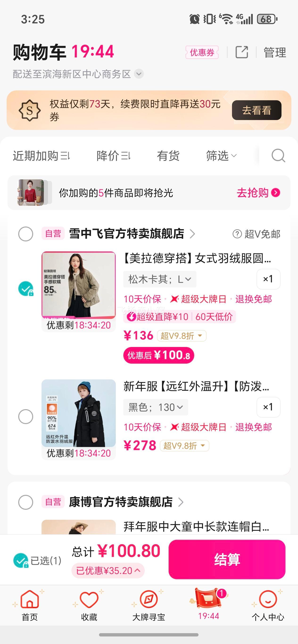Sort by 降价 price drop
The width and height of the screenshot is (298, 644).
(x=113, y=156)
